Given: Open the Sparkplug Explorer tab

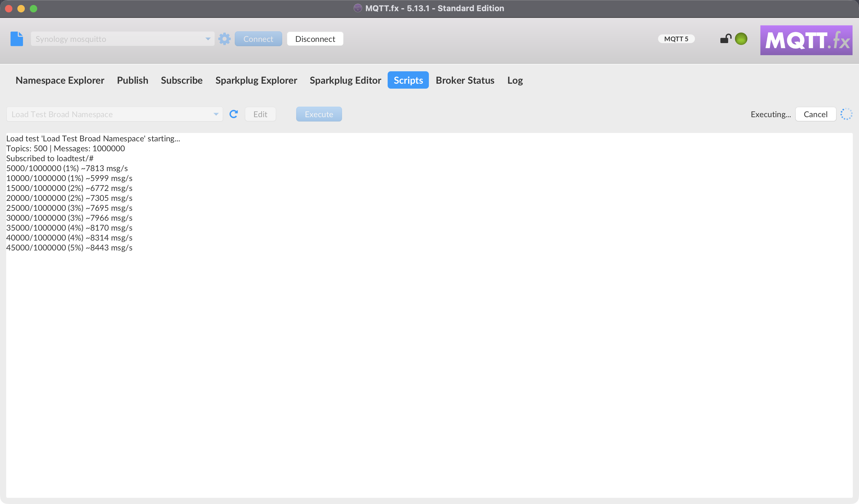Looking at the screenshot, I should click(x=256, y=80).
